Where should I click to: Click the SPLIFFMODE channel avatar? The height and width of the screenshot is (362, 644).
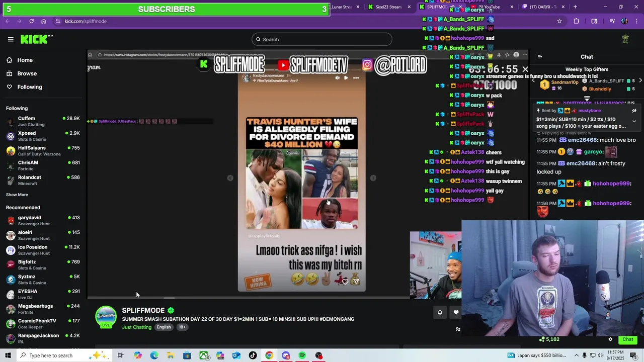pyautogui.click(x=106, y=317)
